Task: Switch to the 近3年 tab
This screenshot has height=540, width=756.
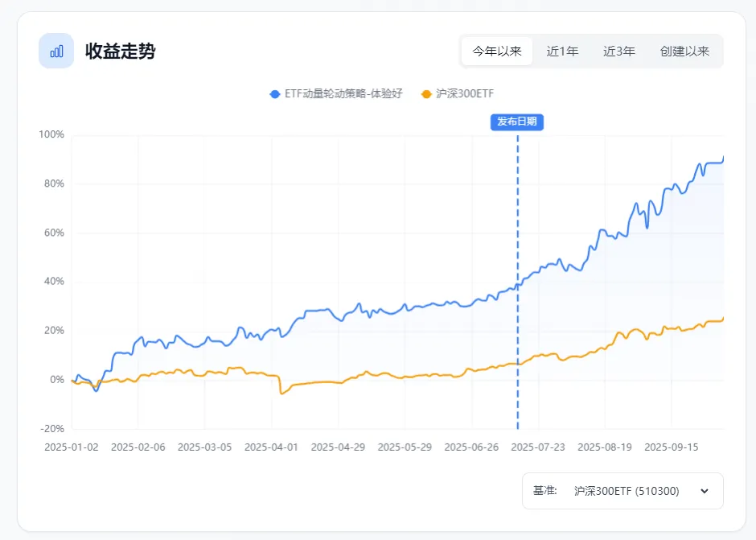Action: [x=619, y=52]
